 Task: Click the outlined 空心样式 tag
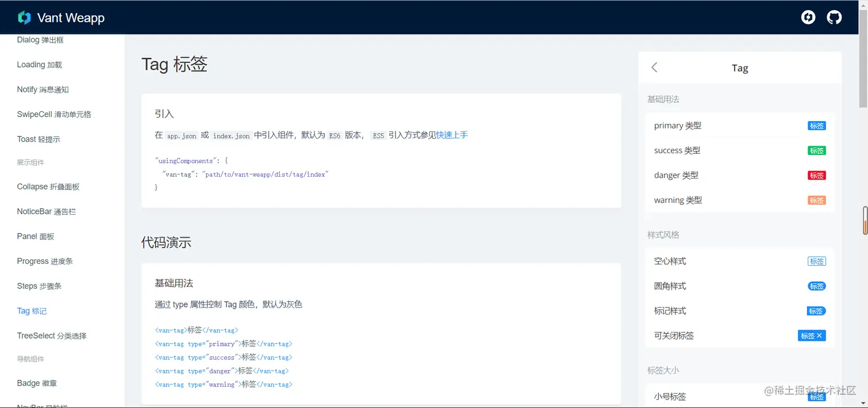817,261
